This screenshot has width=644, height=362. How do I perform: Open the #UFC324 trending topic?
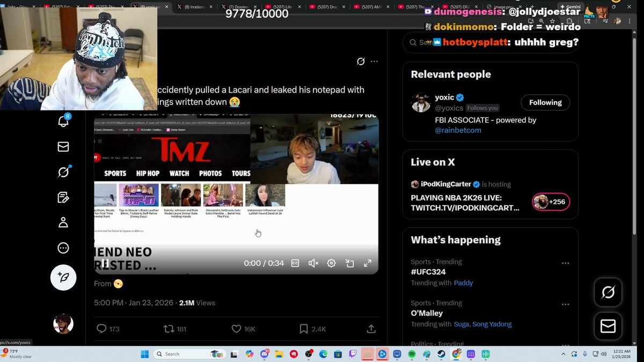click(x=428, y=272)
